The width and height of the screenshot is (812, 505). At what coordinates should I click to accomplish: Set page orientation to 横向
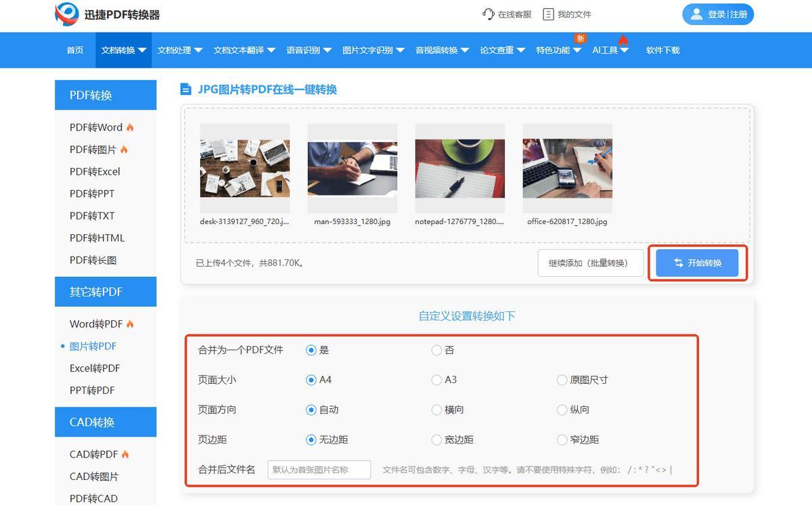[x=436, y=410]
